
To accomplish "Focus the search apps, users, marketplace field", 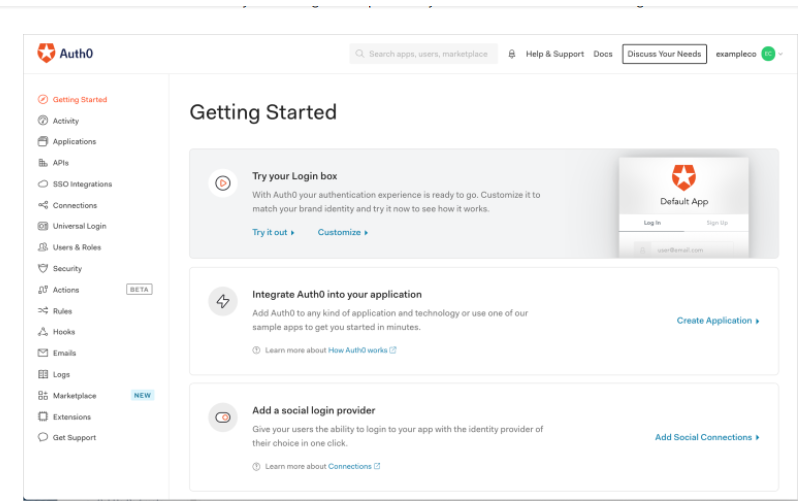I will (428, 54).
